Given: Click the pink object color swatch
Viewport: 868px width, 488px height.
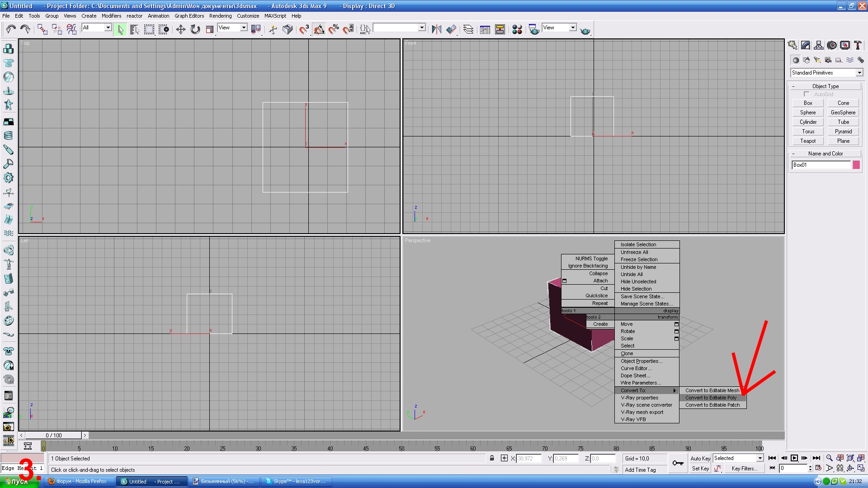Looking at the screenshot, I should 856,165.
